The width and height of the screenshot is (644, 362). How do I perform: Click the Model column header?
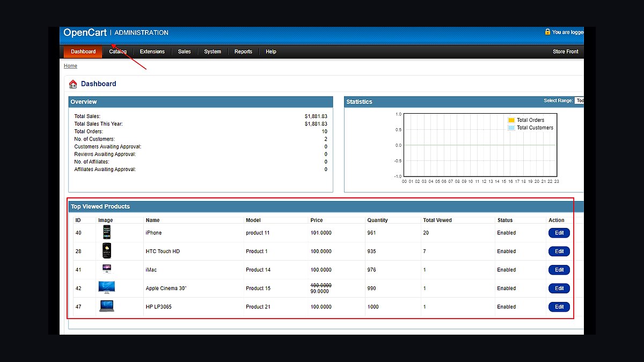tap(253, 220)
